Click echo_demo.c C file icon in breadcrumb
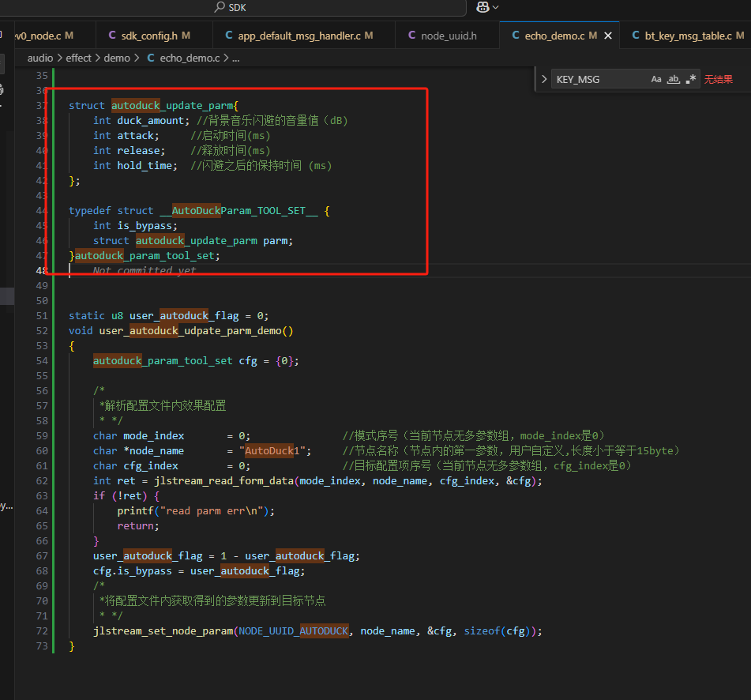 [x=151, y=58]
